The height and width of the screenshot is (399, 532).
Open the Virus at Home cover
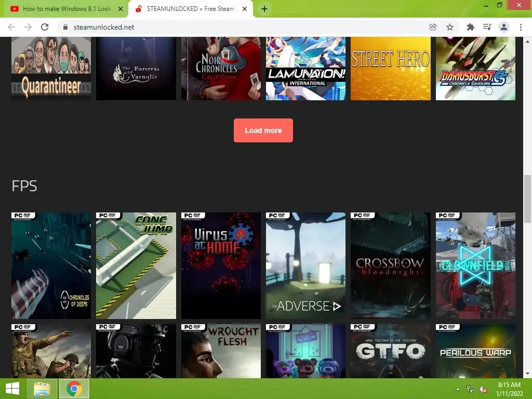[x=221, y=265]
